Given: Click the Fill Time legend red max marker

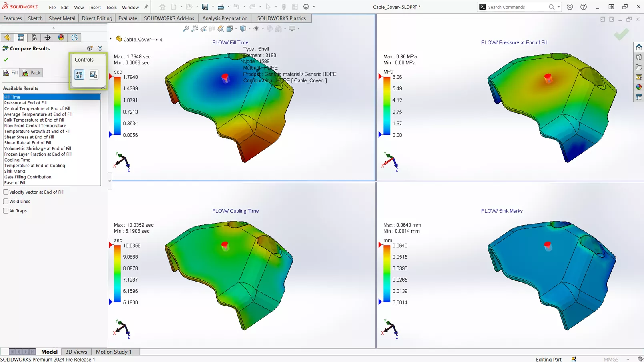Looking at the screenshot, I should coord(111,76).
